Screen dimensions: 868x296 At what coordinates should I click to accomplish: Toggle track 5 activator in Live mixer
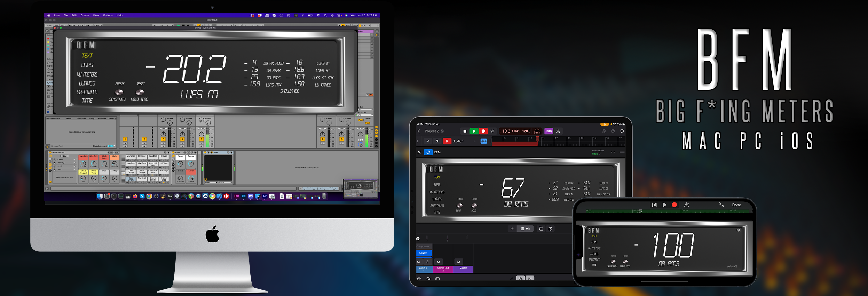point(202,139)
